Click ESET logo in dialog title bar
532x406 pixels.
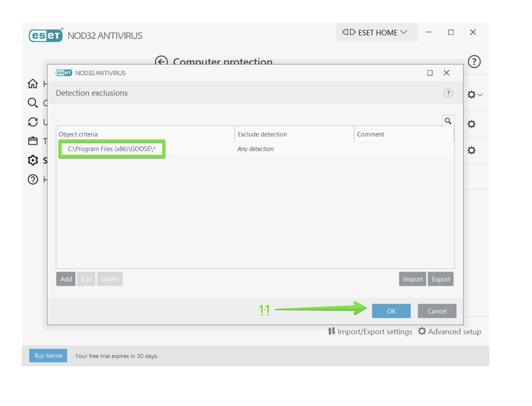point(64,73)
